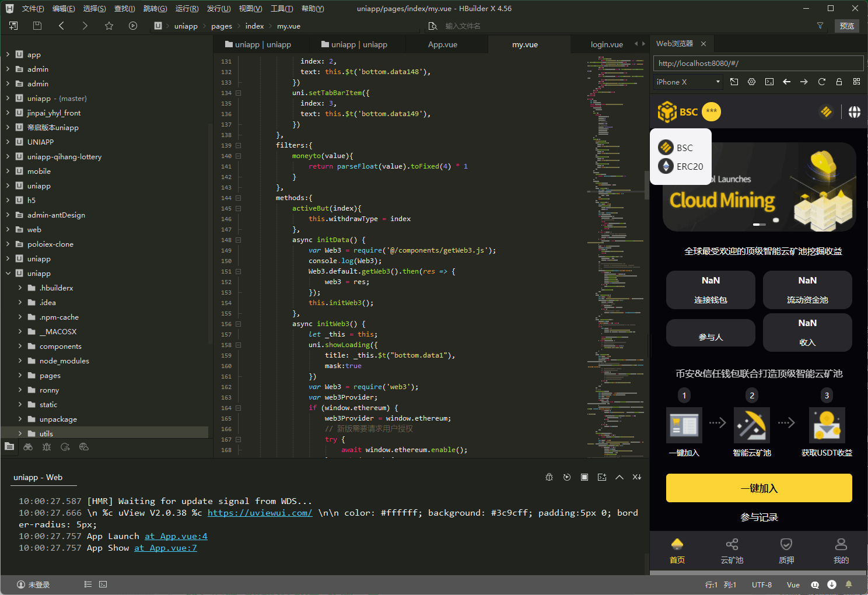Click the bookmark star icon in the toolbar
Image resolution: width=868 pixels, height=595 pixels.
(x=109, y=26)
